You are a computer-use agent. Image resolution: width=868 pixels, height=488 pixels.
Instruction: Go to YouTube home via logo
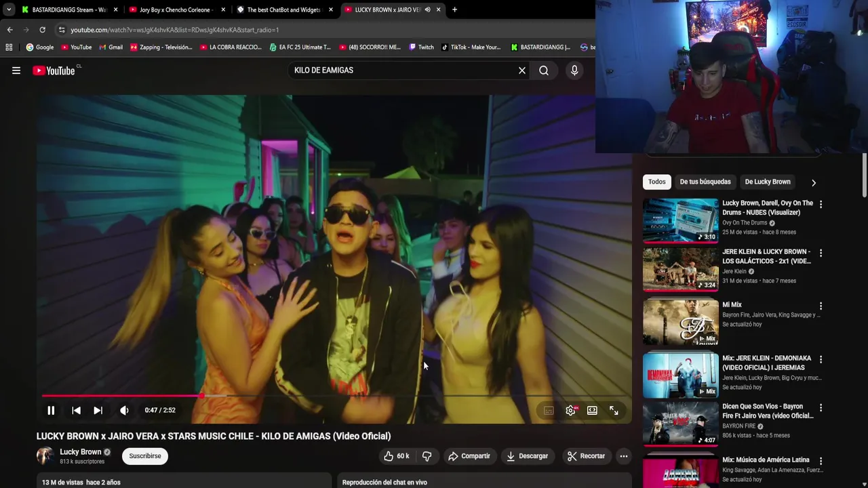[x=54, y=70]
